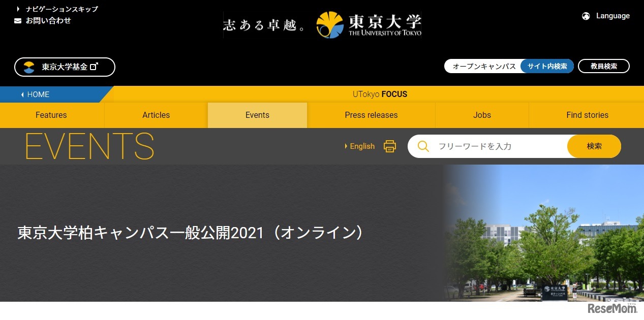Open the 東京大学基金 link button
644x320 pixels.
tap(65, 67)
